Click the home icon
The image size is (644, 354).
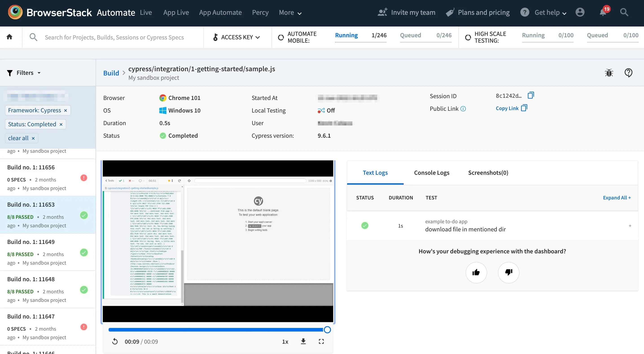pos(9,37)
